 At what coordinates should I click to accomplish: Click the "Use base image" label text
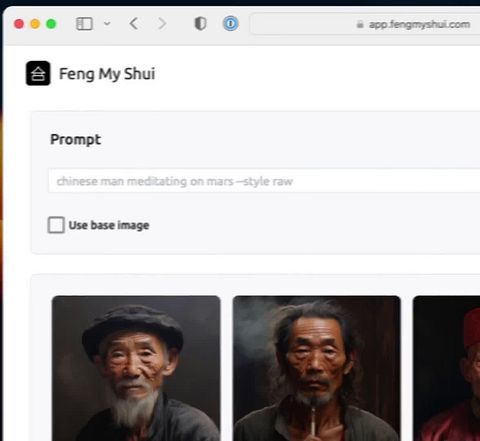click(109, 225)
